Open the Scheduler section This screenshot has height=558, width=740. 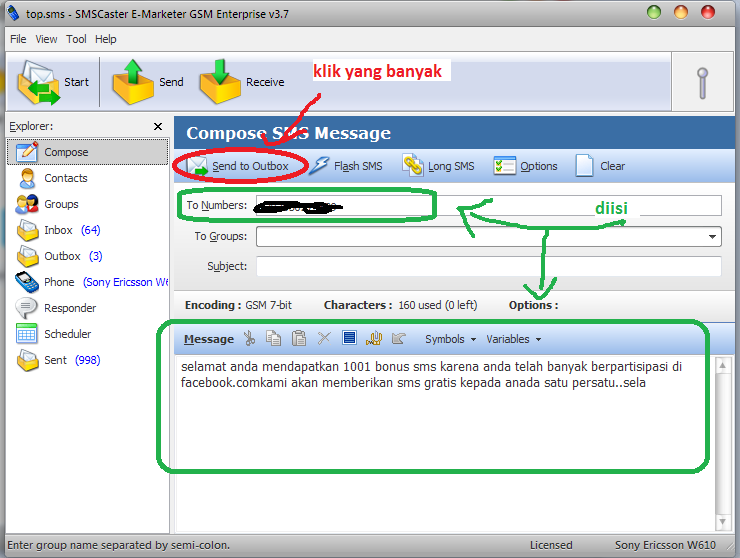[x=53, y=334]
